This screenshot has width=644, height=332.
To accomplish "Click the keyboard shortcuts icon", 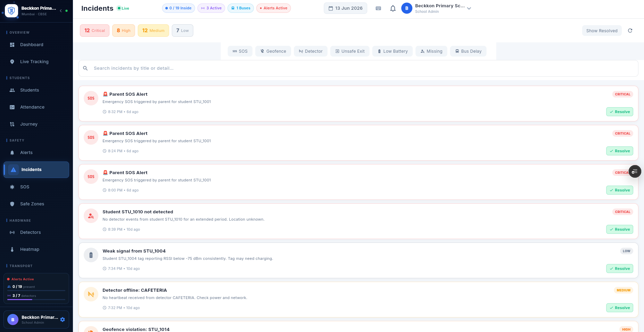I will 378,8.
